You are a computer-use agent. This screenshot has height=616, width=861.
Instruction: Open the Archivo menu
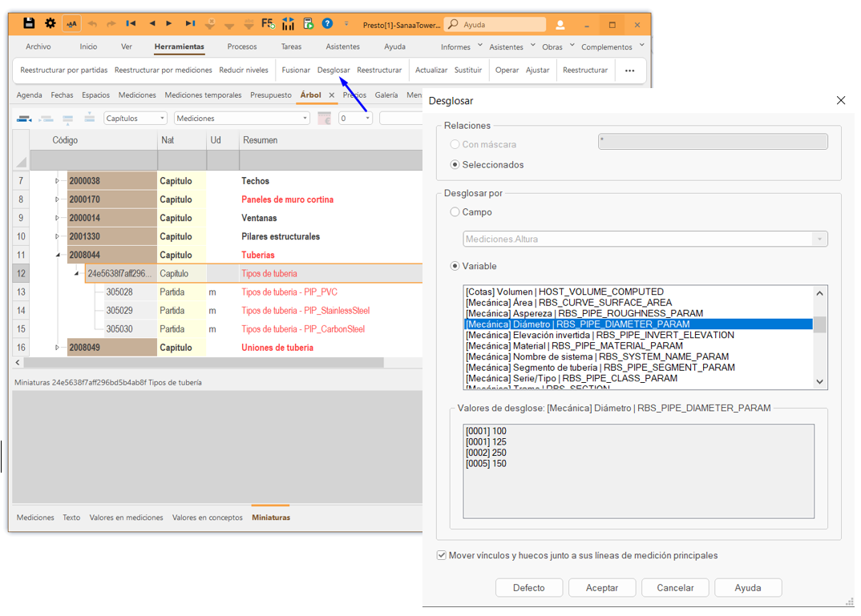(x=38, y=46)
